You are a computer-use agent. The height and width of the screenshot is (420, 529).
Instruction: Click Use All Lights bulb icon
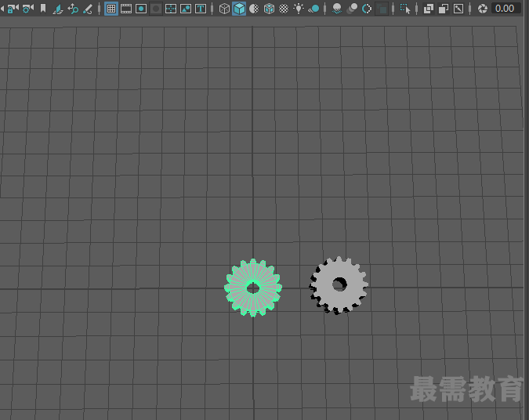[299, 9]
